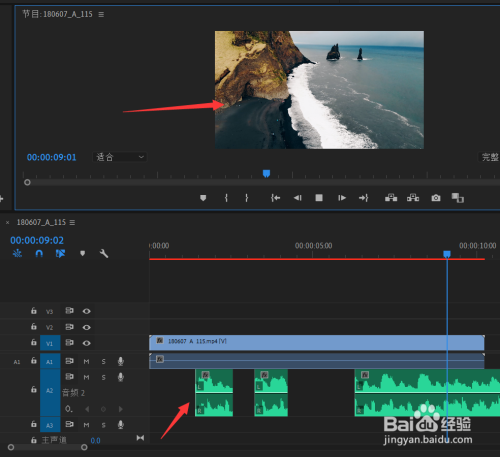Image resolution: width=500 pixels, height=457 pixels.
Task: Add keyframe on A2 track
Action: tap(103, 409)
